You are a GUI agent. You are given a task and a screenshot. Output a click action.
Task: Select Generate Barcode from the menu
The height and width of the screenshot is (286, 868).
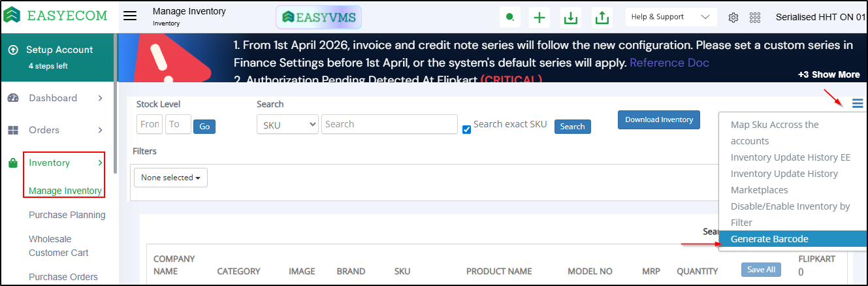(769, 239)
